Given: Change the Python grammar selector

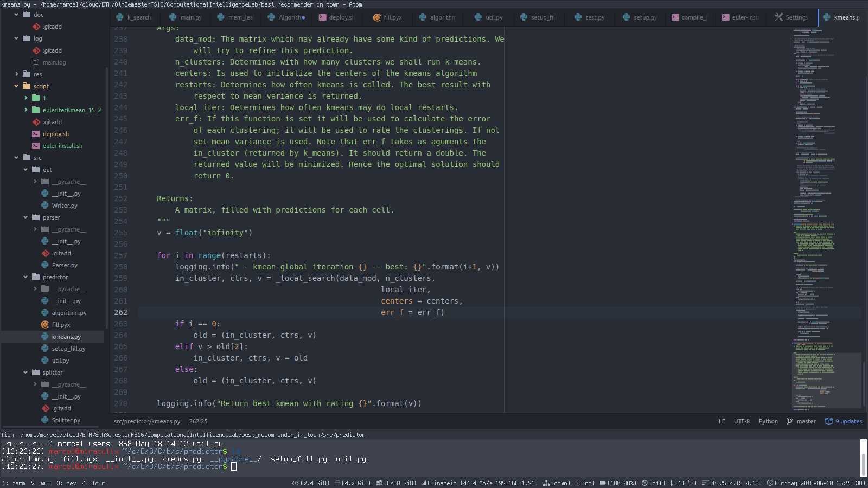Looking at the screenshot, I should coord(768,421).
